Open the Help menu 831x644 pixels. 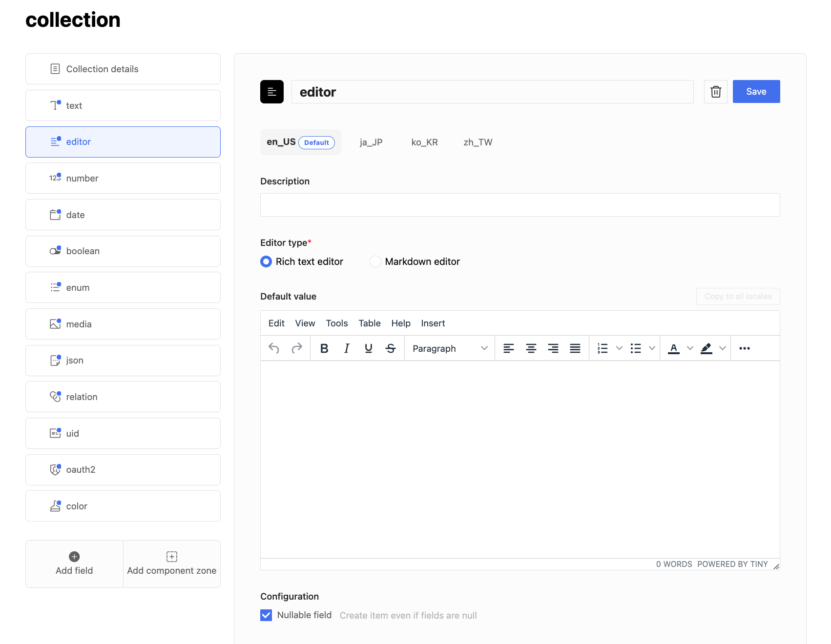[x=401, y=323]
